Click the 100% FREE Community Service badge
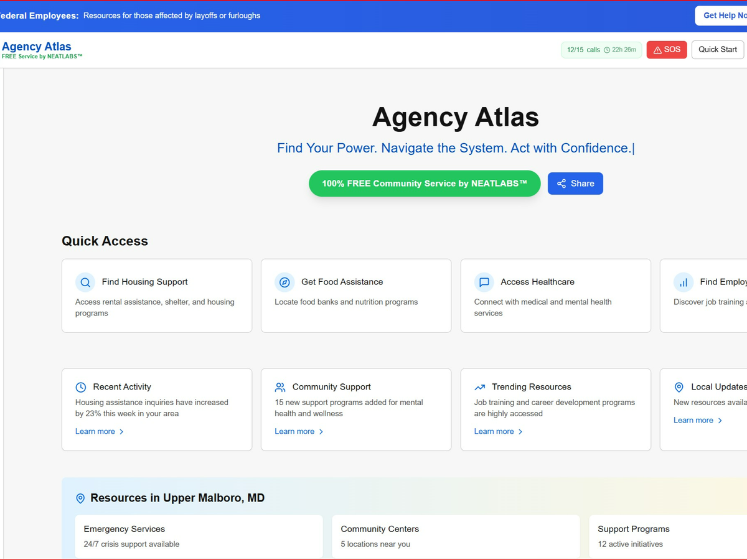Viewport: 747px width, 560px height. [425, 184]
